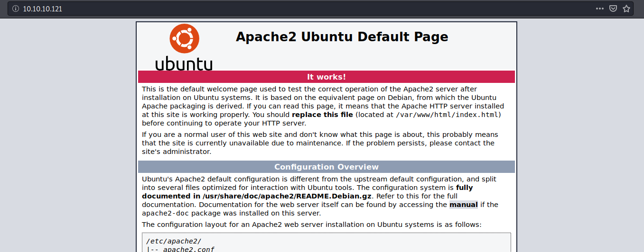Click the /etc/apache2/ line in code box

(x=174, y=241)
